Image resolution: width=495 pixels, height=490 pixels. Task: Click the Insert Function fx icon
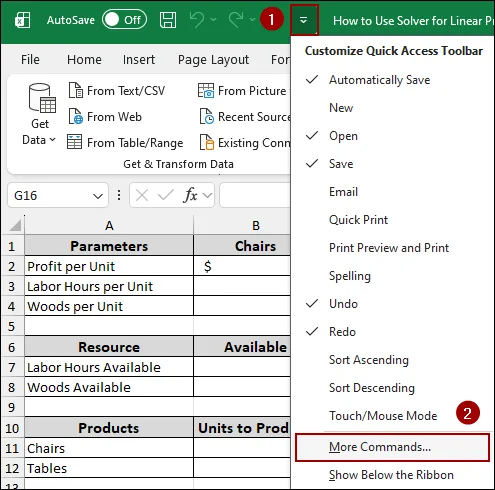[x=191, y=195]
